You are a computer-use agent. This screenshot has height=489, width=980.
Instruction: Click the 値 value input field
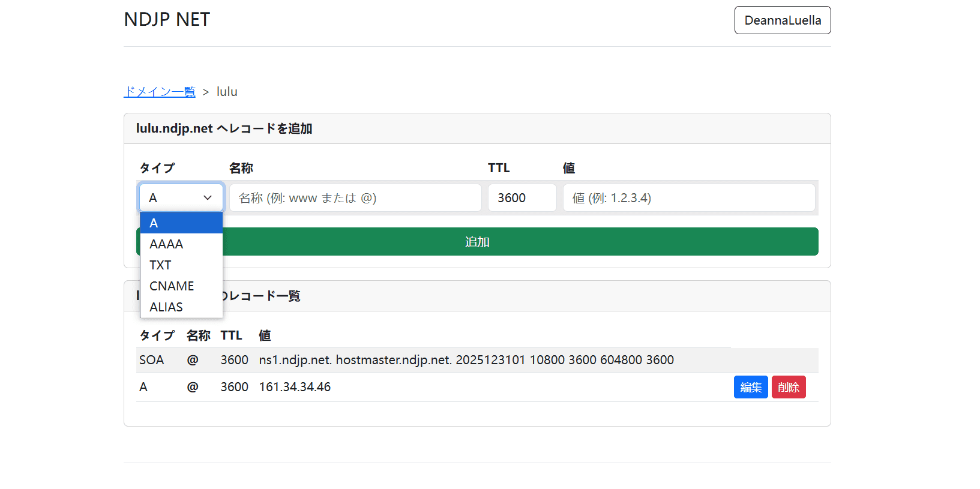[688, 198]
